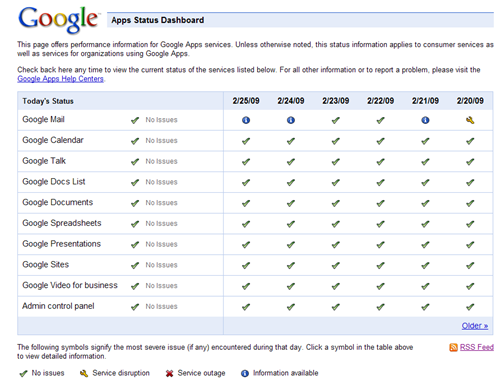Click the Service disruption legend label
The image size is (500, 385).
pyautogui.click(x=121, y=373)
